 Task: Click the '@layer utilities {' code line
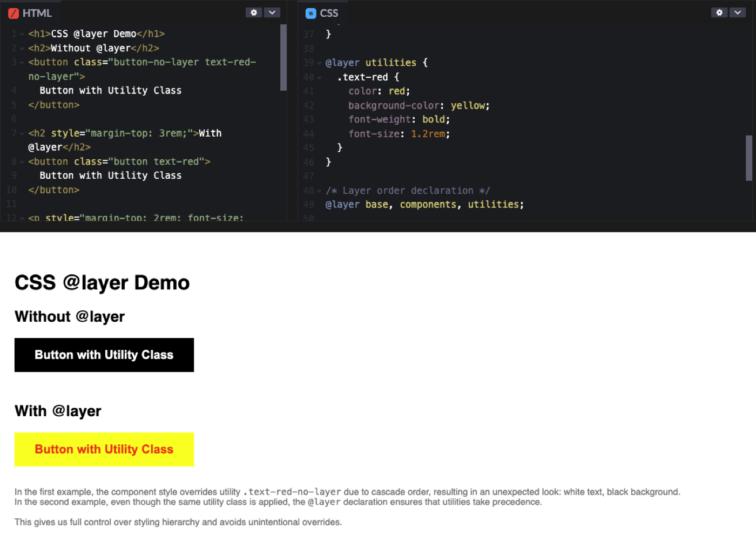[x=376, y=63]
